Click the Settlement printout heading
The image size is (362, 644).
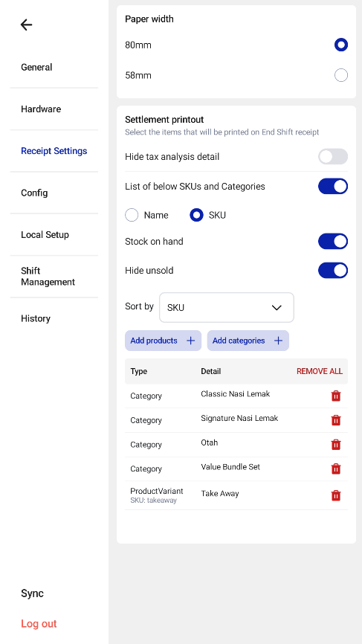point(164,120)
